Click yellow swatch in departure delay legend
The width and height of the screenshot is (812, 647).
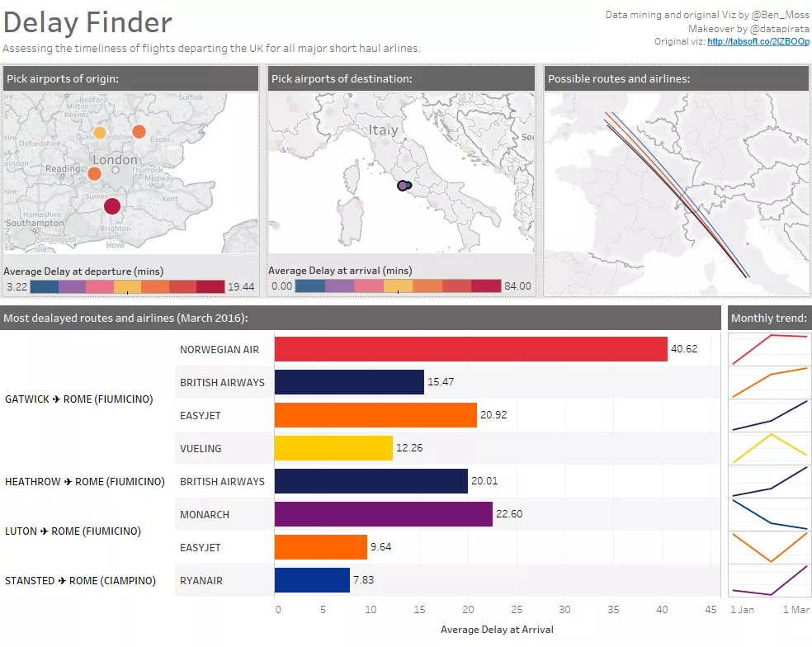[127, 286]
